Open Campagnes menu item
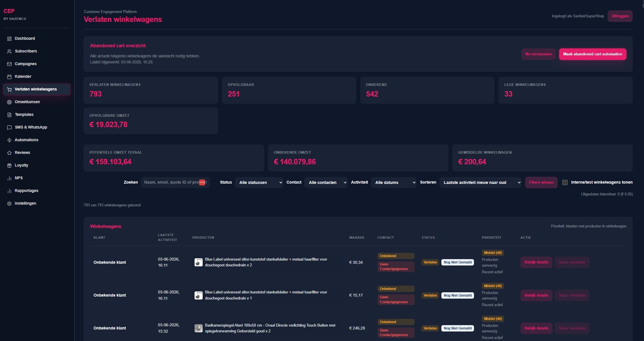This screenshot has height=341, width=644. pyautogui.click(x=37, y=64)
